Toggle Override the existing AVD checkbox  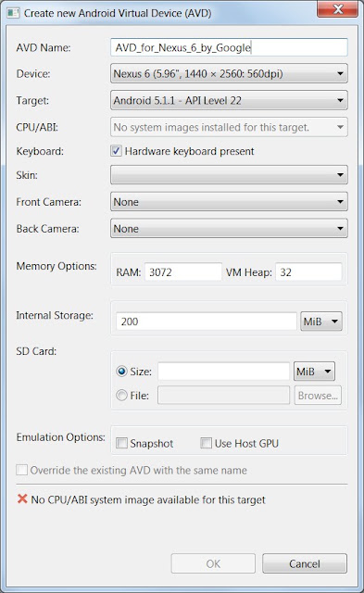(22, 470)
